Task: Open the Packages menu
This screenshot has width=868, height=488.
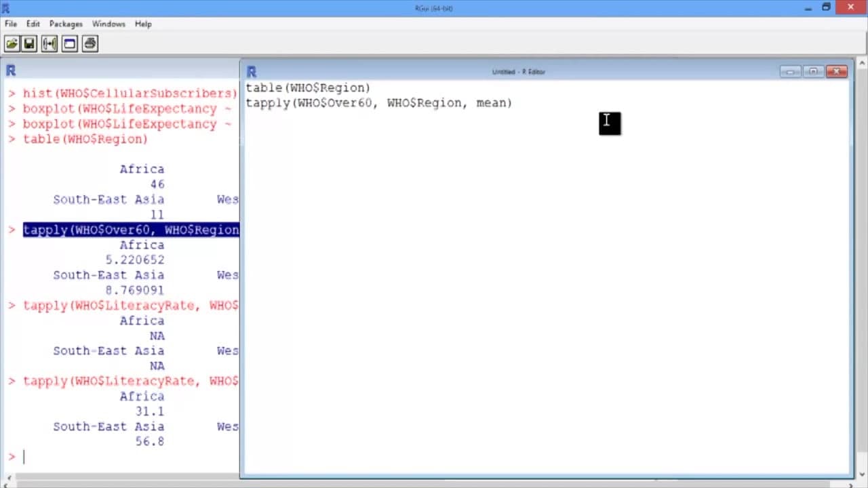Action: pyautogui.click(x=66, y=24)
